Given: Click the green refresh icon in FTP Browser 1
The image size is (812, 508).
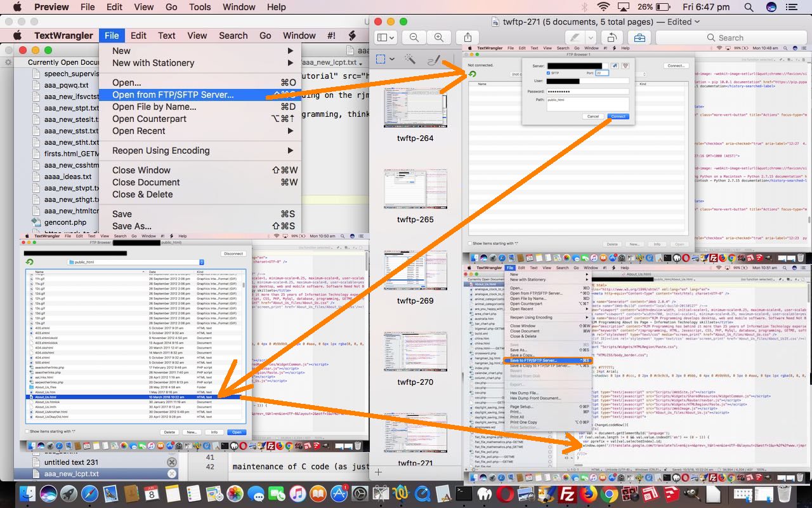Looking at the screenshot, I should click(x=473, y=74).
